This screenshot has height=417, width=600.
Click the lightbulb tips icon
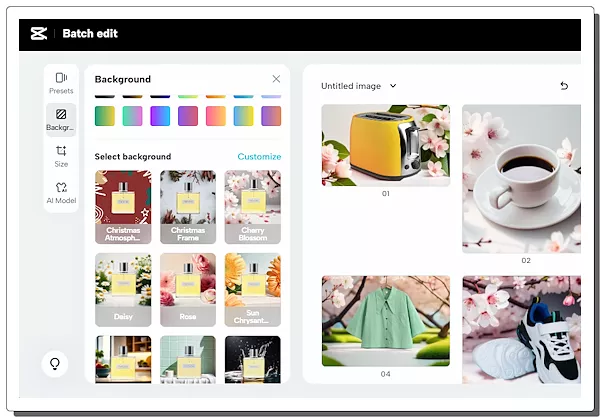(55, 364)
